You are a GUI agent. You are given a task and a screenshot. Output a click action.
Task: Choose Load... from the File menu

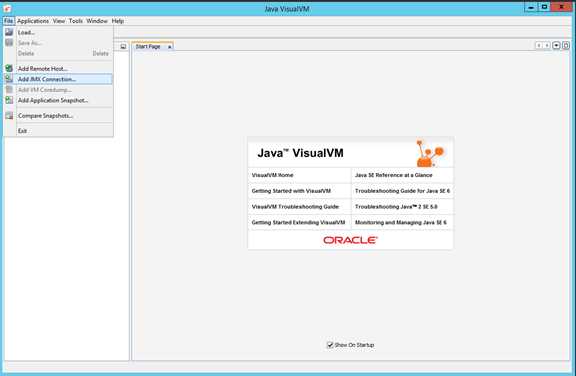(58, 32)
